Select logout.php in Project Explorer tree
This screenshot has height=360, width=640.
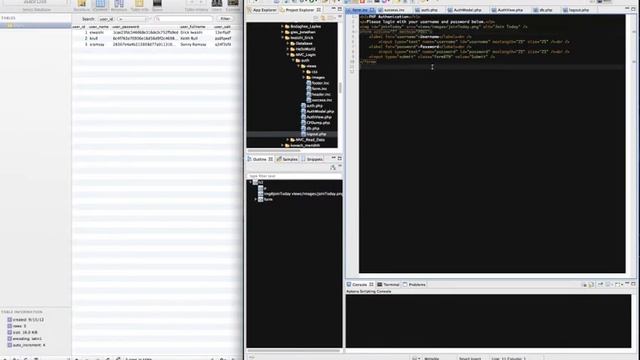tap(314, 134)
